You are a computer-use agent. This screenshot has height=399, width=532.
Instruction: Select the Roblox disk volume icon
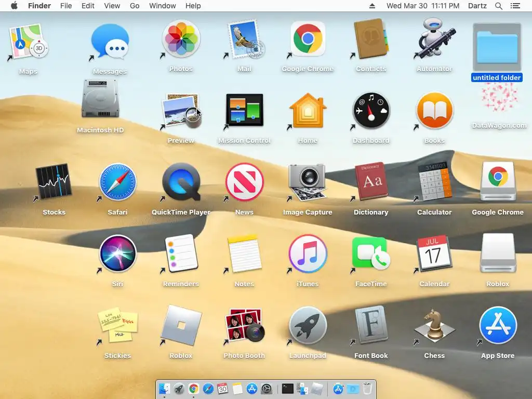pos(498,253)
